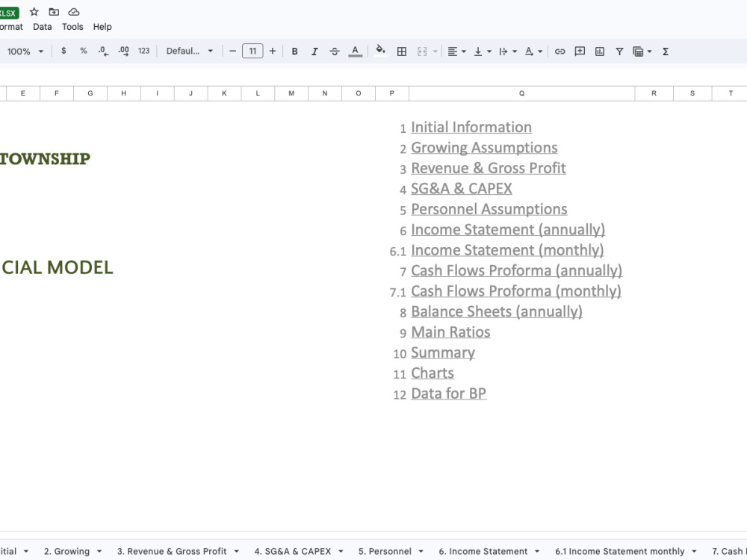Open filter views table dropdown

642,52
